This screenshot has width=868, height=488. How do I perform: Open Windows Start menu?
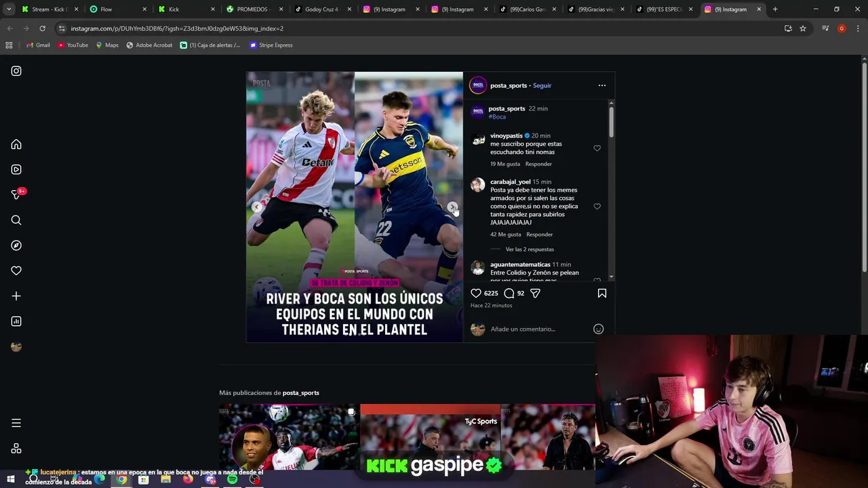tap(11, 480)
